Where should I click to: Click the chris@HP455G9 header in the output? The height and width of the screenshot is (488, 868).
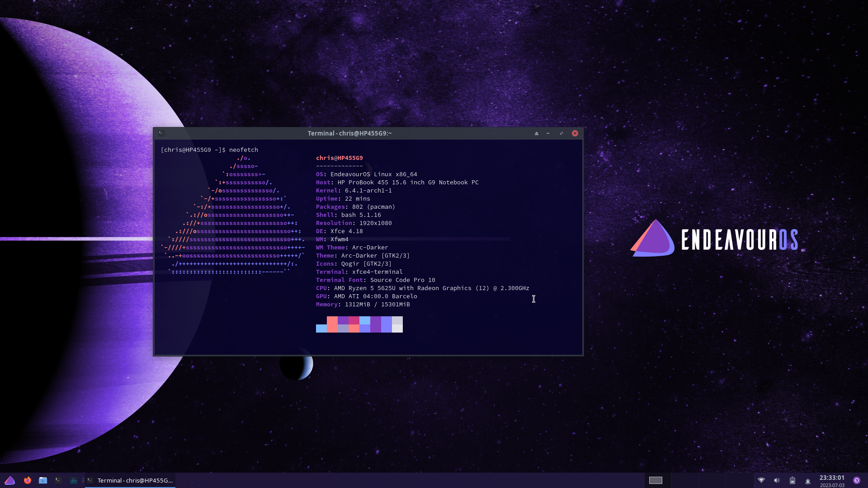point(340,158)
